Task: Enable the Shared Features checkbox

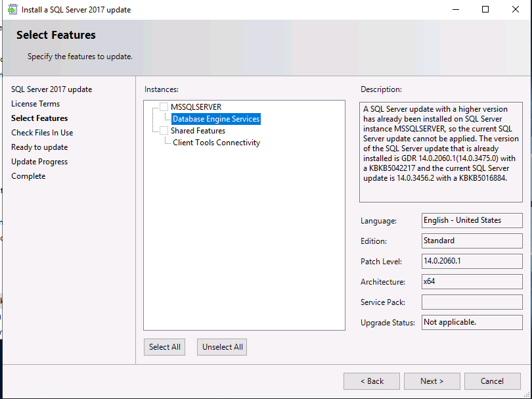Action: (164, 131)
